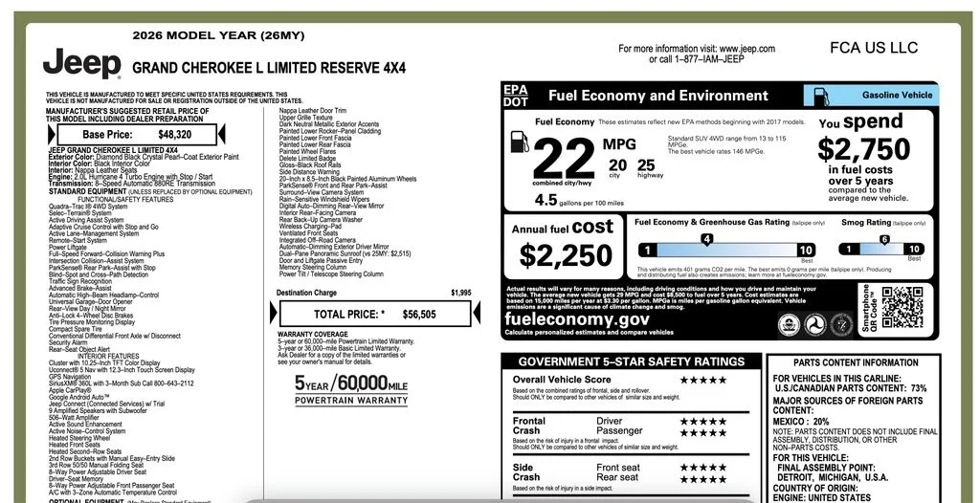Screen dimensions: 980x503
Task: Click the Frontal Crash Driver star rating
Action: coord(703,422)
